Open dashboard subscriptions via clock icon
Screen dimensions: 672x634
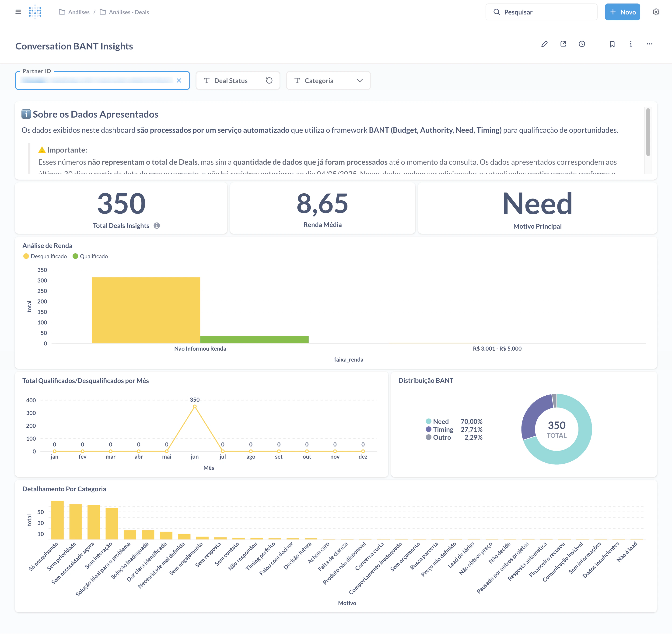pos(582,44)
